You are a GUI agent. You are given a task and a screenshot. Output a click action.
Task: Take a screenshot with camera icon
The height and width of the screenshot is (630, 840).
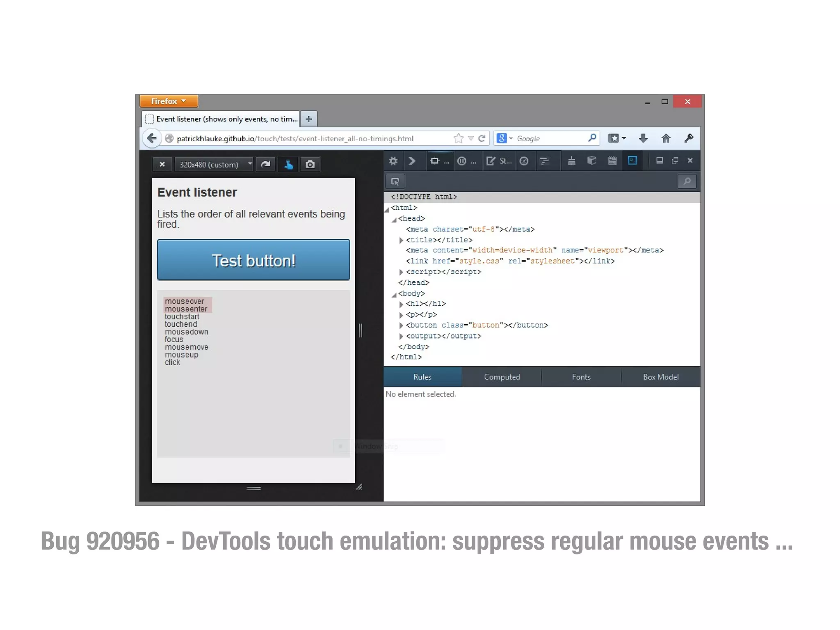pos(310,165)
